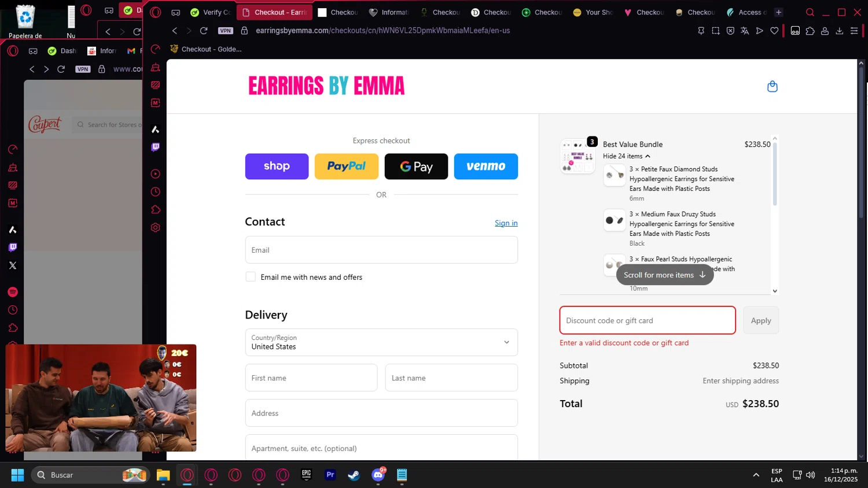This screenshot has width=868, height=488.
Task: Open Twitch panel in front window sidebar
Action: pyautogui.click(x=155, y=147)
